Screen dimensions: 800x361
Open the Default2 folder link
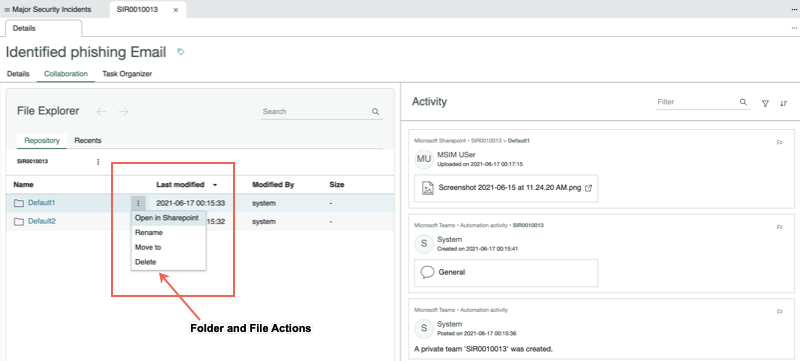click(x=42, y=221)
